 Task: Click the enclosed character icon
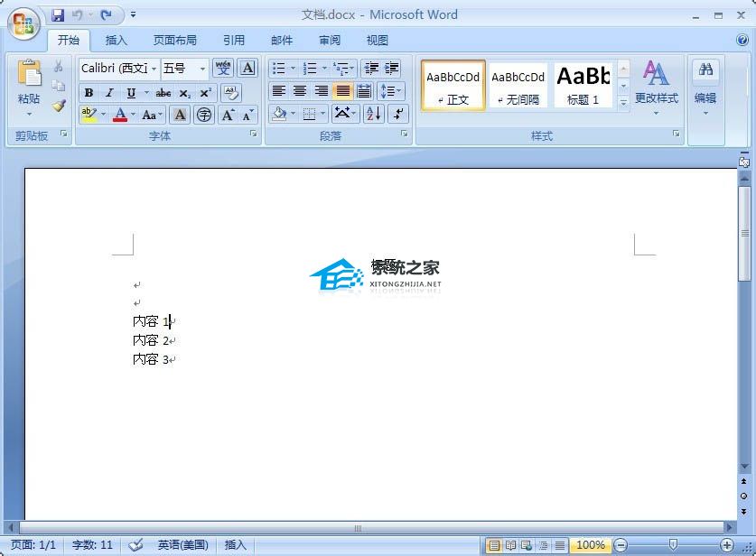pyautogui.click(x=204, y=115)
